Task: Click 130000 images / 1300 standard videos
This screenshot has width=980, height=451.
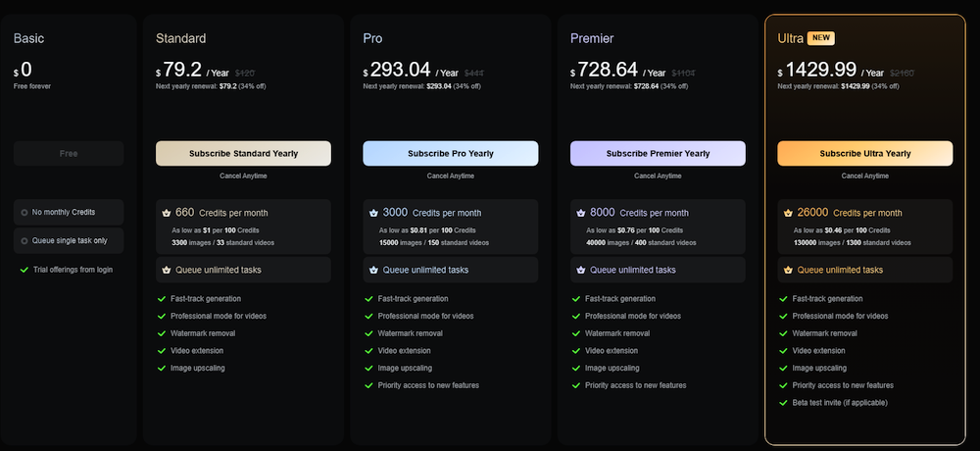Action: click(852, 243)
